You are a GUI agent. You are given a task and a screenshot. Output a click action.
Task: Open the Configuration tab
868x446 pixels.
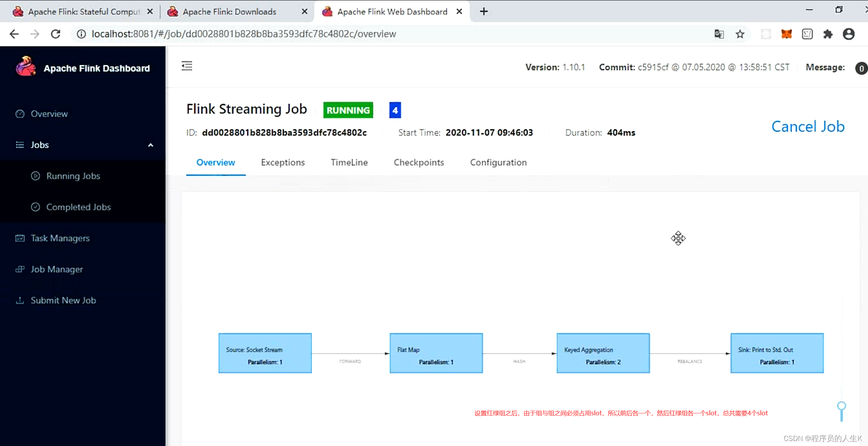point(498,163)
